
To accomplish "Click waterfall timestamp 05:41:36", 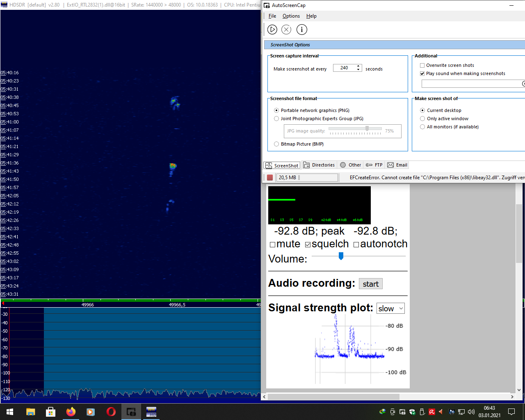I will (9, 163).
